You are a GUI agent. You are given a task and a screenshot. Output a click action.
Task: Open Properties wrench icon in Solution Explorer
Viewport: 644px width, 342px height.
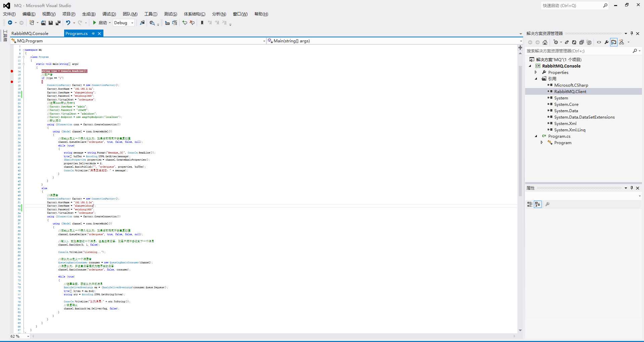(606, 42)
